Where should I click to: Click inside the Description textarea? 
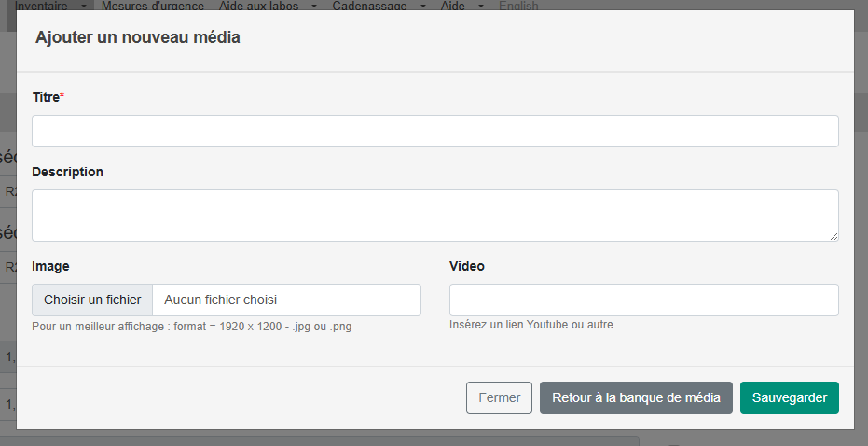pyautogui.click(x=435, y=216)
